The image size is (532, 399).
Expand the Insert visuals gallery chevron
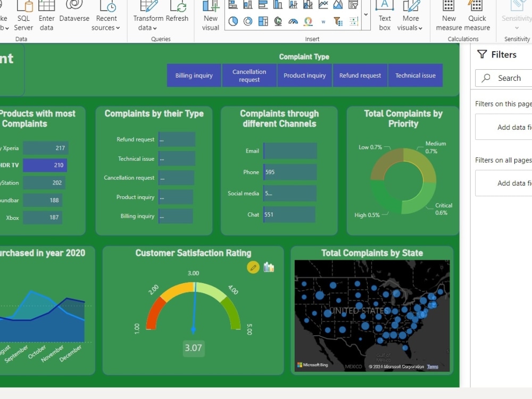pos(365,15)
